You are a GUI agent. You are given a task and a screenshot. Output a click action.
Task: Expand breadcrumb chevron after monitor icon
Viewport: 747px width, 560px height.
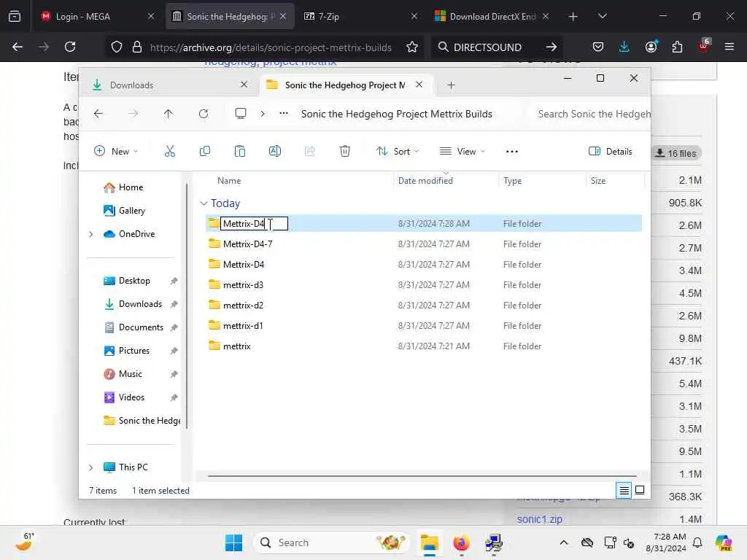click(x=263, y=114)
